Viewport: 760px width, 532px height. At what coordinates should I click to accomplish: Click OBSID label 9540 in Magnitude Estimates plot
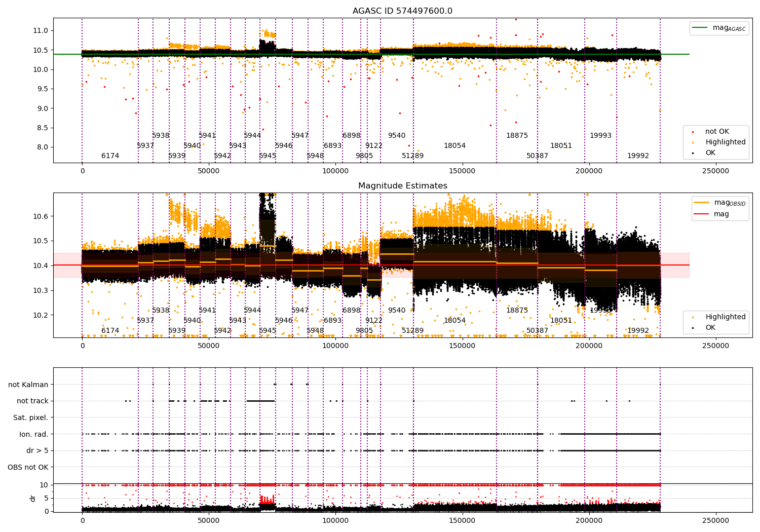click(x=397, y=310)
